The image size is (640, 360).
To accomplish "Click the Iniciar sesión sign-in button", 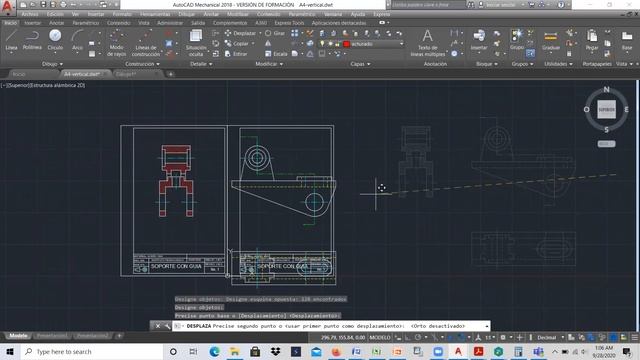I will point(500,4).
